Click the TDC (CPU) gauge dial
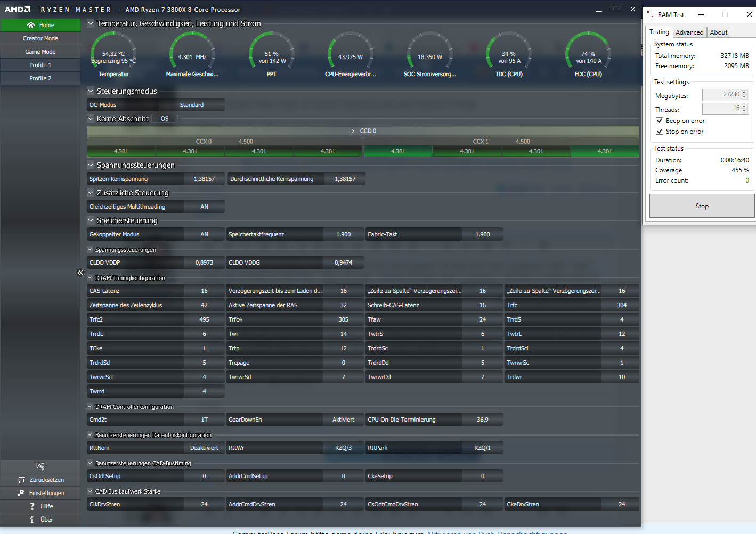The height and width of the screenshot is (534, 756). (x=509, y=51)
